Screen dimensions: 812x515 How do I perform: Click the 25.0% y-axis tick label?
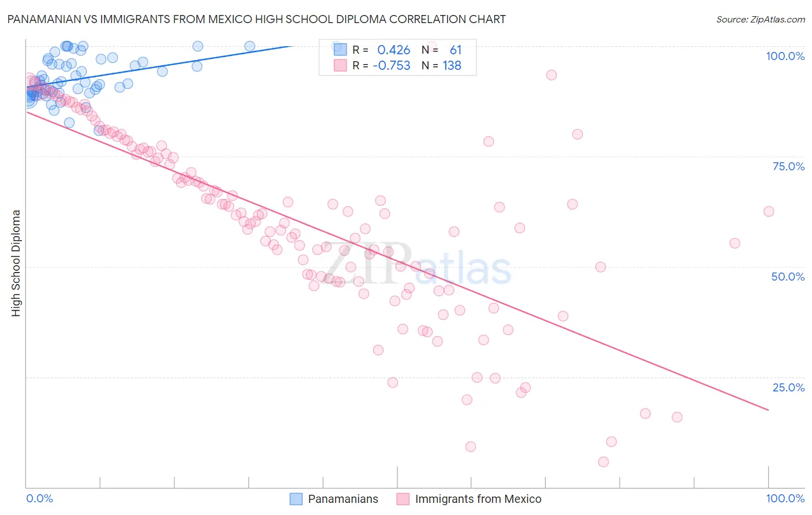pos(788,387)
